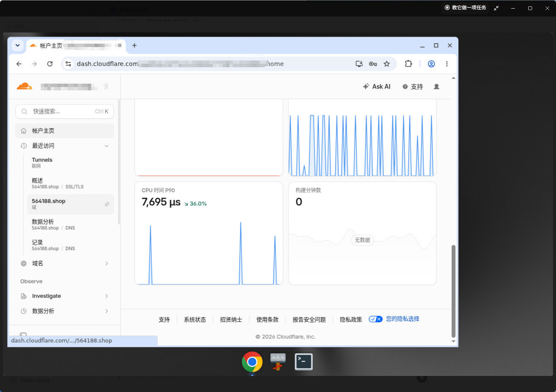Image resolution: width=556 pixels, height=392 pixels.
Task: Click the 构建分钟数 card title
Action: coord(308,190)
